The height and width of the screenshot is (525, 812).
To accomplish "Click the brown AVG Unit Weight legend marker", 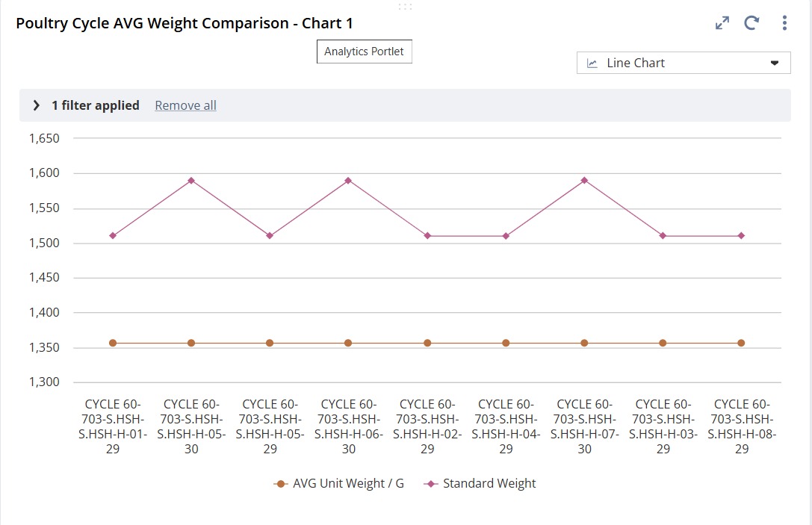I will click(x=281, y=484).
